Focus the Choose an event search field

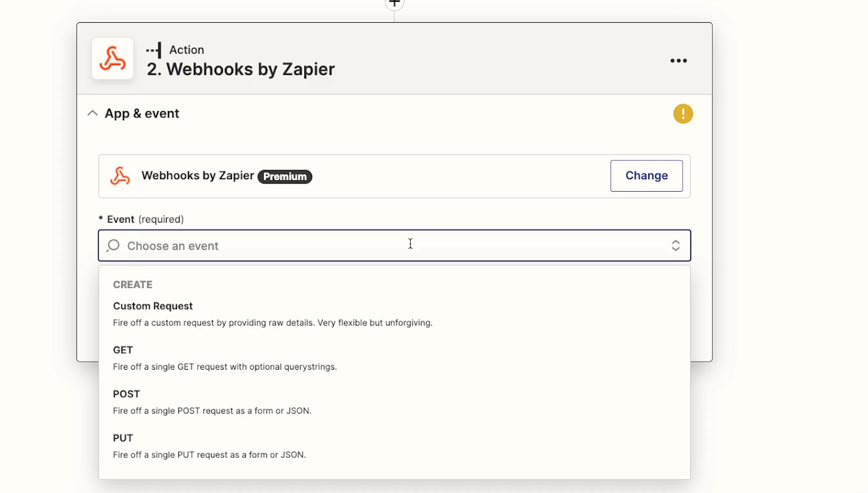click(x=394, y=245)
